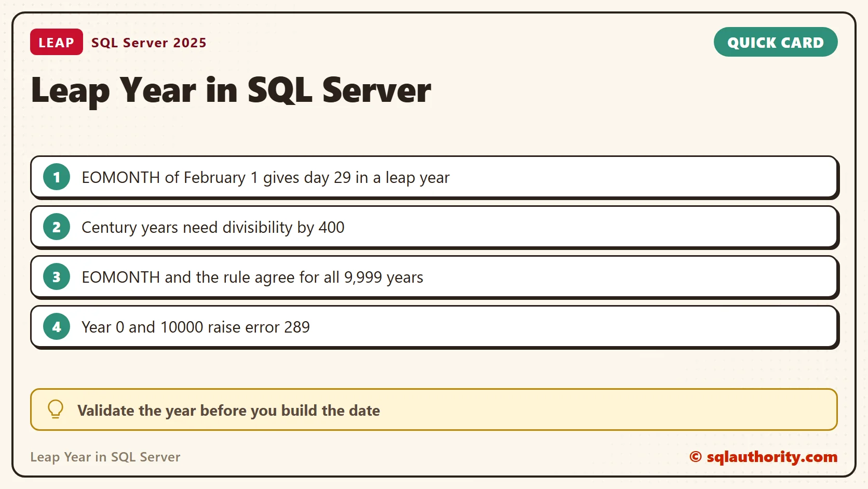
Task: Click the lightbulb tip icon
Action: pyautogui.click(x=56, y=409)
